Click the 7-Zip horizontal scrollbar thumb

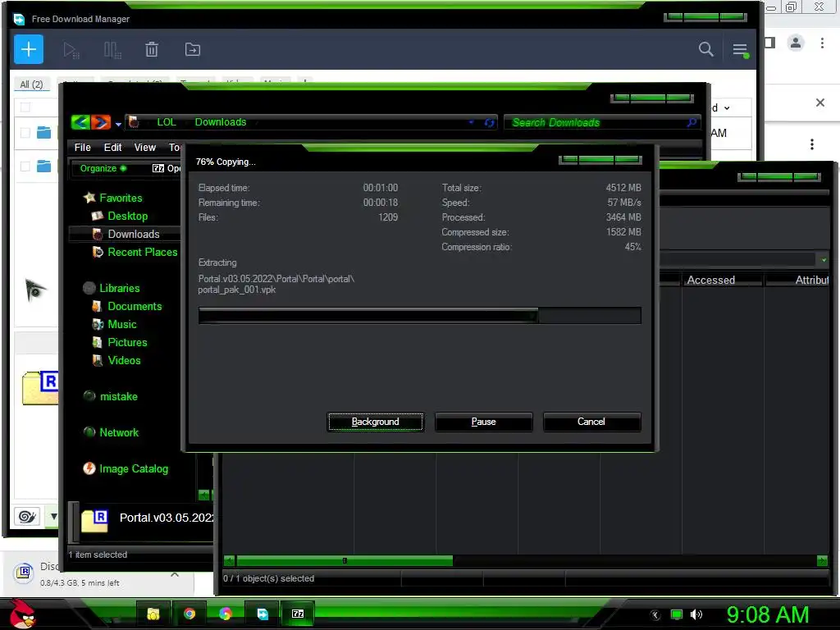click(x=345, y=561)
